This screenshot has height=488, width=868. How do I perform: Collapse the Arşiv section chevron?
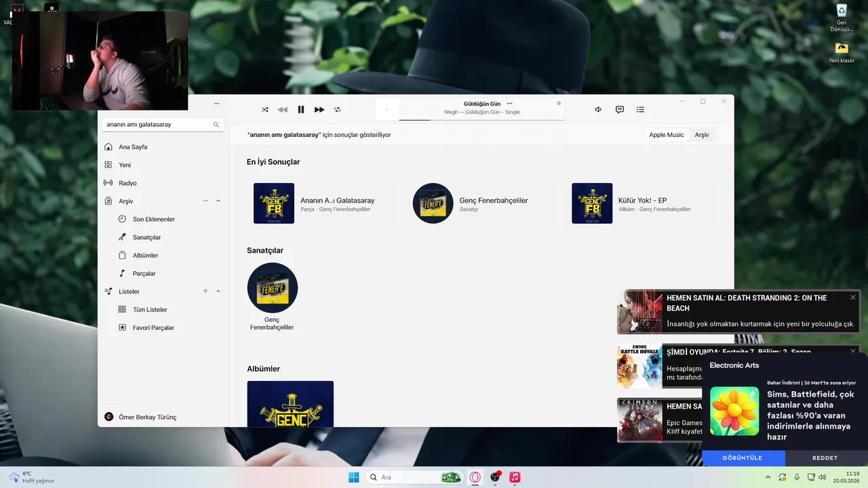(x=218, y=201)
